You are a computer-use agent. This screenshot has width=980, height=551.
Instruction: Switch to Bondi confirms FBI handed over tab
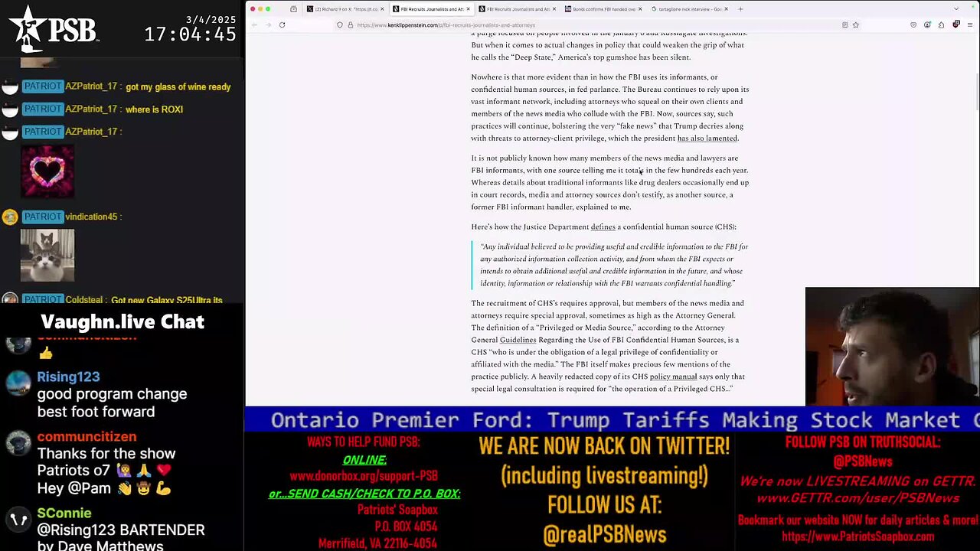pyautogui.click(x=604, y=9)
